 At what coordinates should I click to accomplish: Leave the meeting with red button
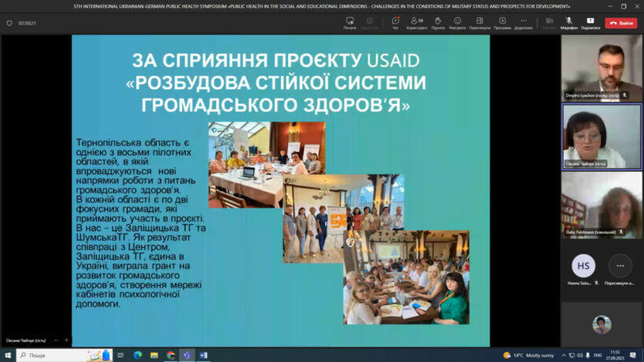pos(620,23)
